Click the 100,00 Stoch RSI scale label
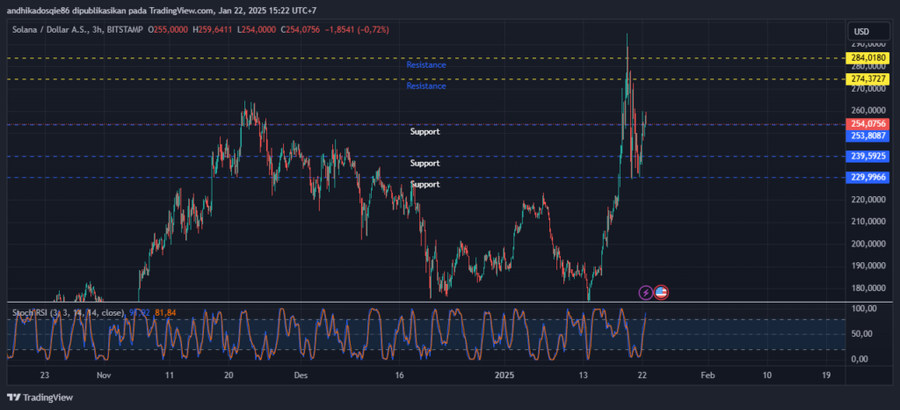This screenshot has height=410, width=900. click(x=862, y=308)
